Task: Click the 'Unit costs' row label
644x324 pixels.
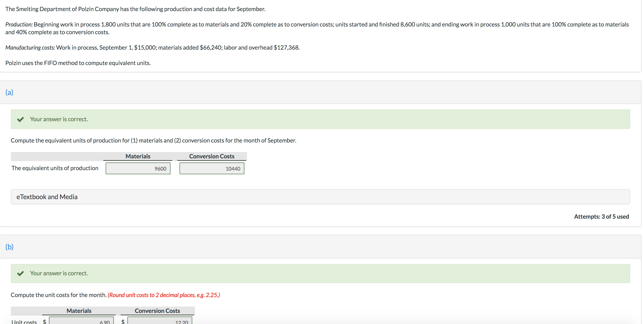Action: click(24, 322)
